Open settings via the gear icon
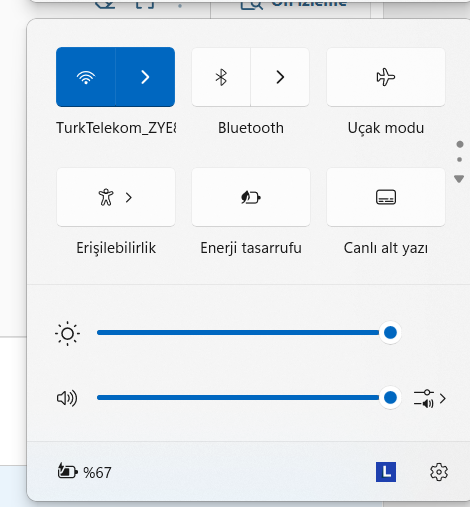This screenshot has width=470, height=507. (439, 472)
